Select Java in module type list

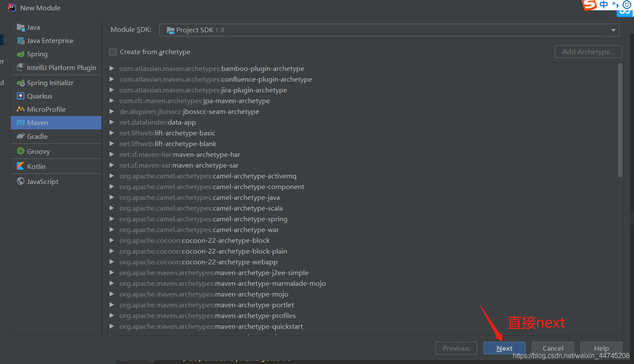[56, 28]
